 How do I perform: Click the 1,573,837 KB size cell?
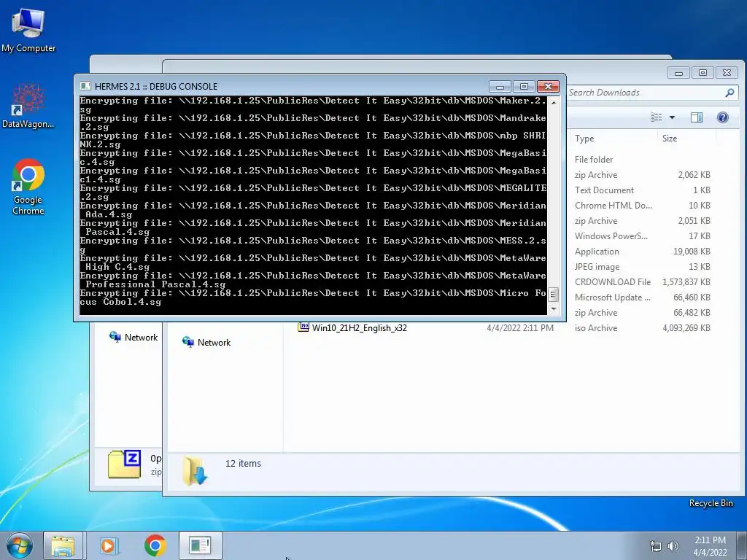click(686, 282)
